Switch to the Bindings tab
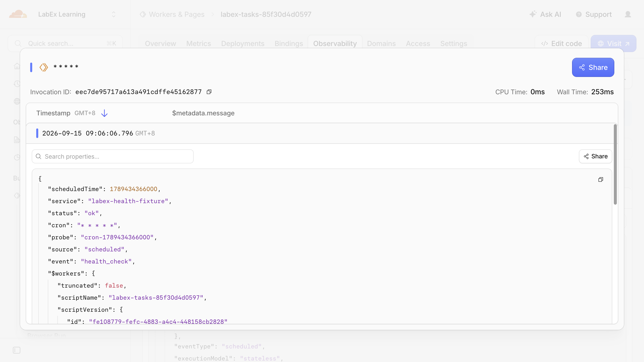This screenshot has width=644, height=362. point(289,43)
